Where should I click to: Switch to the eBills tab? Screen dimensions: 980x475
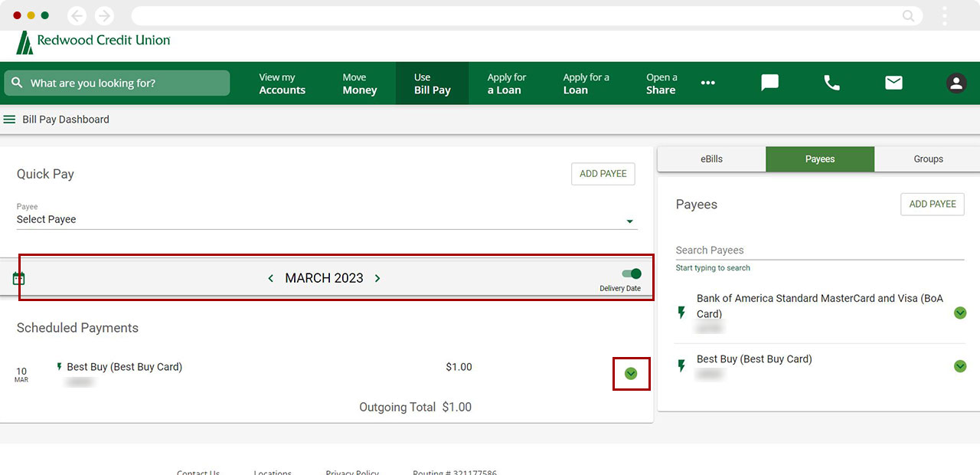[711, 159]
